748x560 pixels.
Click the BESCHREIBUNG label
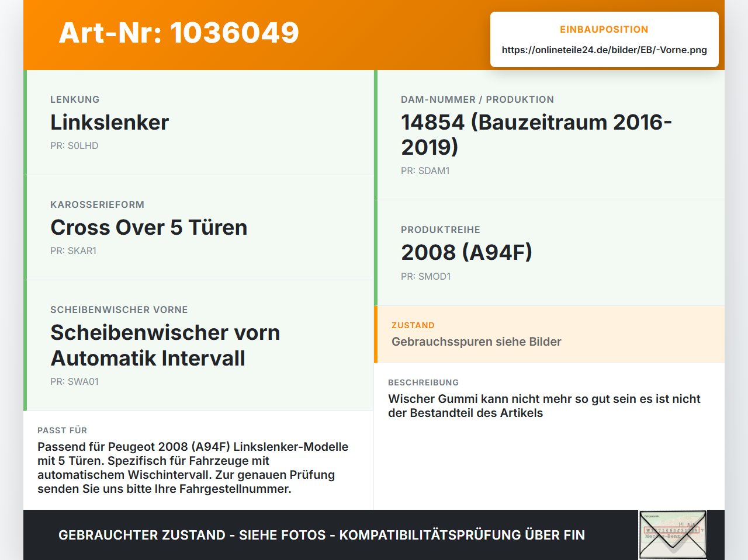point(423,382)
